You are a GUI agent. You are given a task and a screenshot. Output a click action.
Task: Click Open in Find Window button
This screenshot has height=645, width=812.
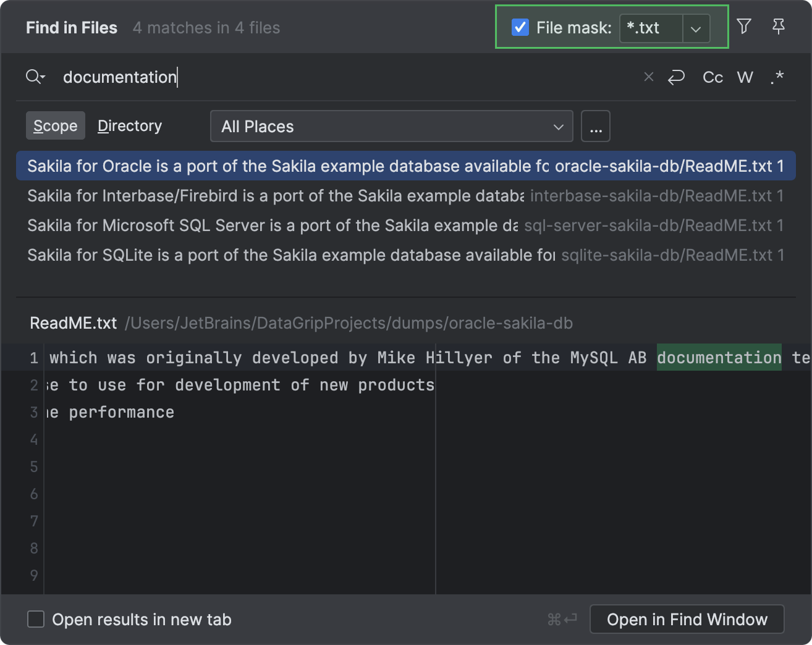pyautogui.click(x=687, y=619)
